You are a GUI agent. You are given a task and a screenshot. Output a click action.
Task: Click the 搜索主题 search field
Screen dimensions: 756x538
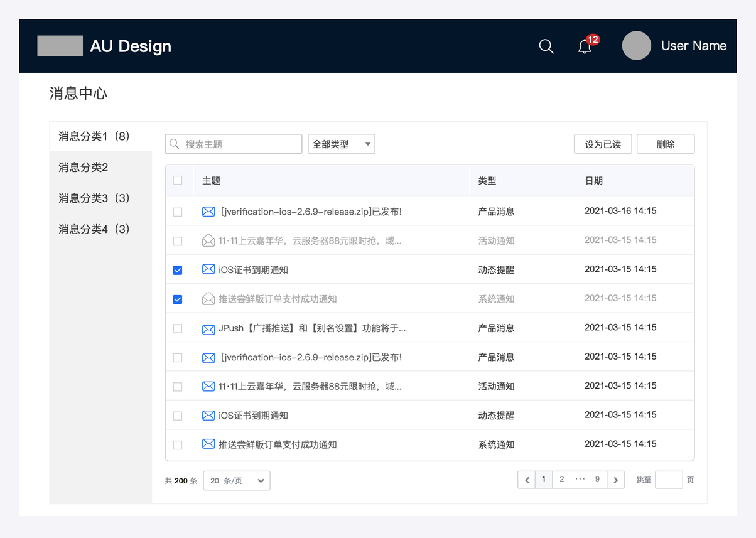pyautogui.click(x=234, y=144)
